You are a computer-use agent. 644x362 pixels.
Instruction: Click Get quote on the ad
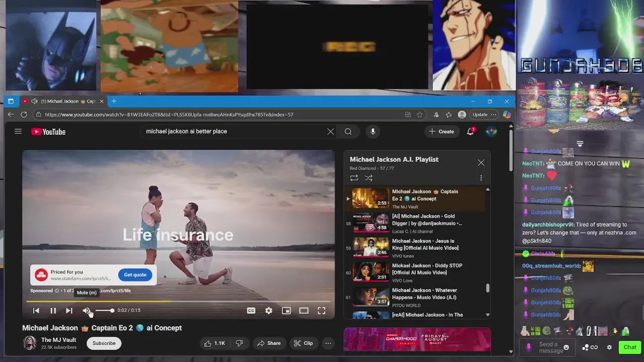tap(135, 275)
